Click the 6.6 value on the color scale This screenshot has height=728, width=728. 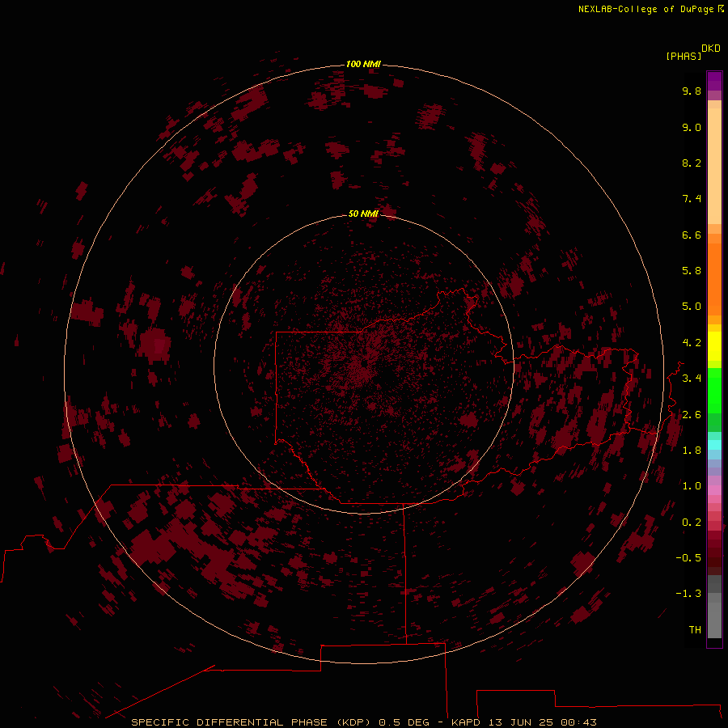pos(692,235)
